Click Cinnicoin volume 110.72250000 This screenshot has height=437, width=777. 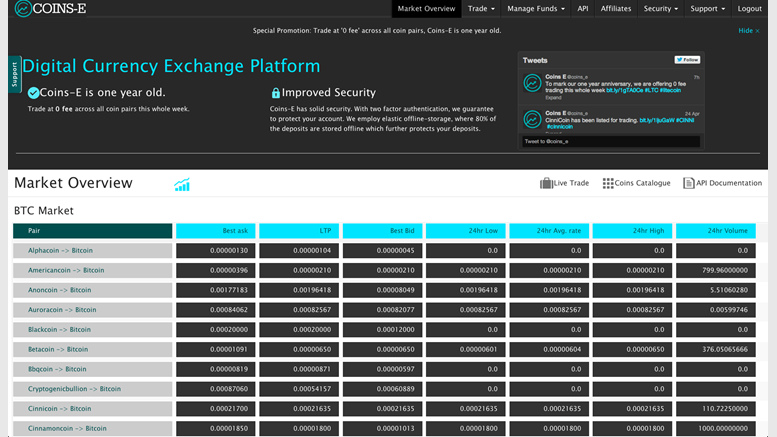coord(716,409)
